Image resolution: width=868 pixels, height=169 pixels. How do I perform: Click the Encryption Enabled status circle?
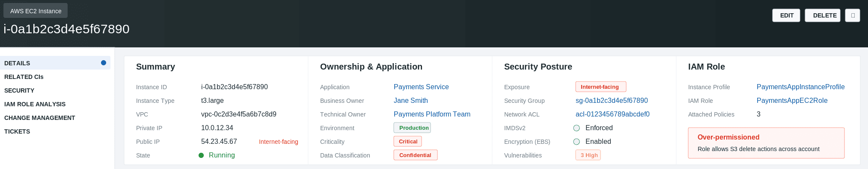pyautogui.click(x=577, y=142)
